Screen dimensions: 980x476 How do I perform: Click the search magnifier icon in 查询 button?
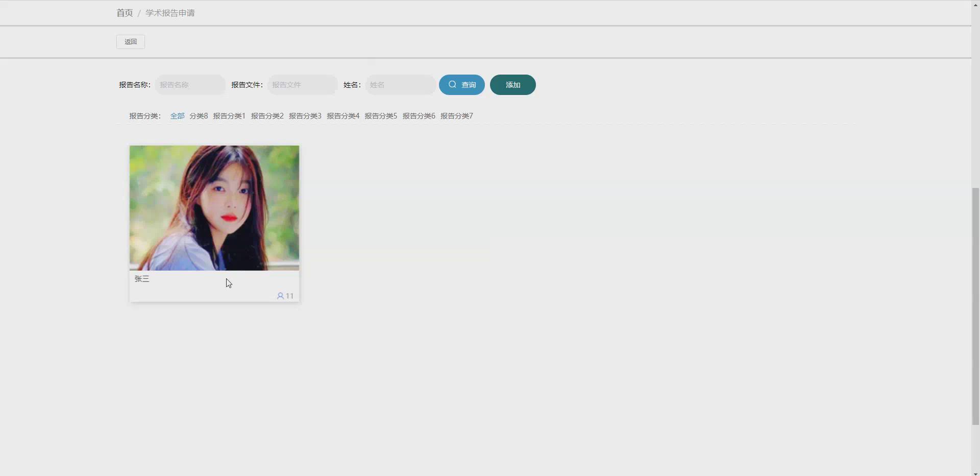452,85
